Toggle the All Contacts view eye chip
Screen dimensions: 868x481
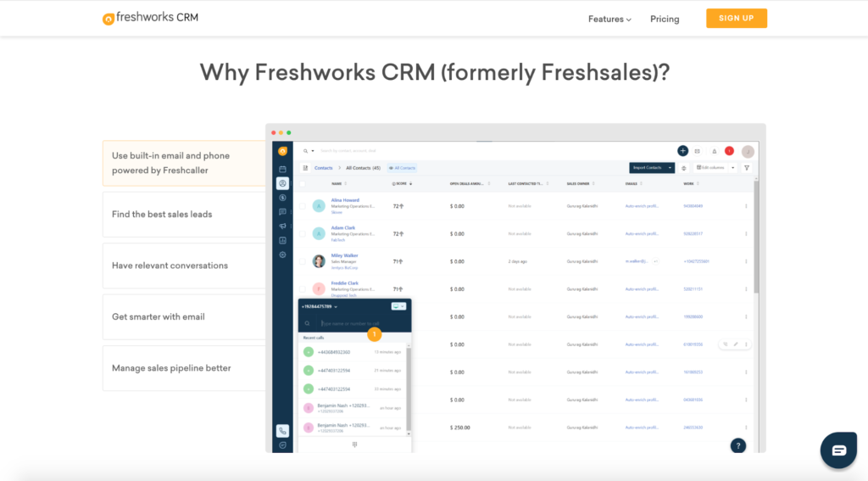coord(402,168)
